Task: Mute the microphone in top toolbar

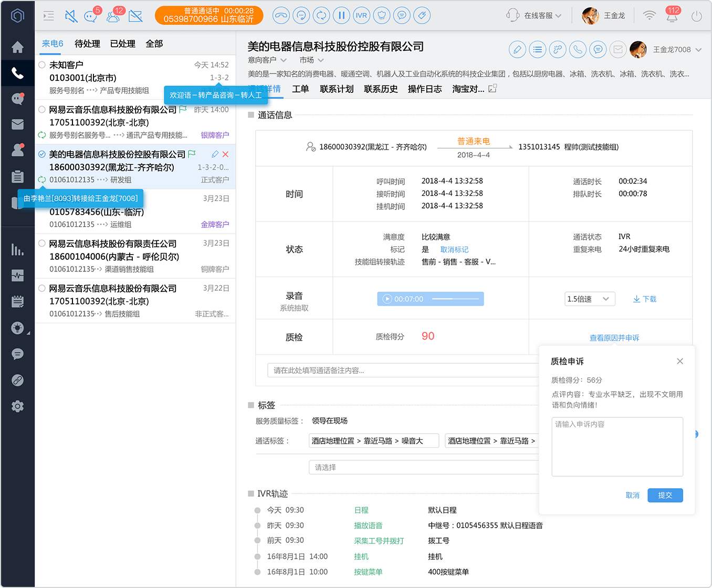Action: (71, 16)
